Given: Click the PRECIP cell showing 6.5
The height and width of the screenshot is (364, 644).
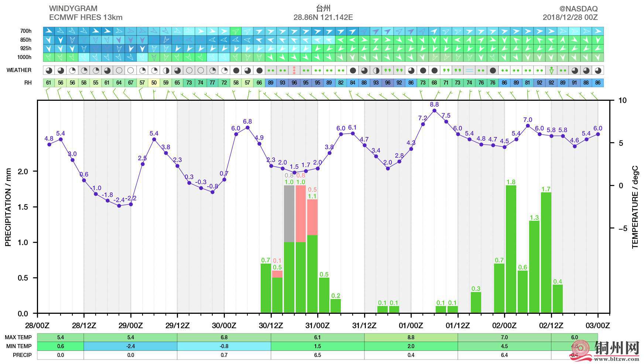Looking at the screenshot, I should pyautogui.click(x=318, y=355).
